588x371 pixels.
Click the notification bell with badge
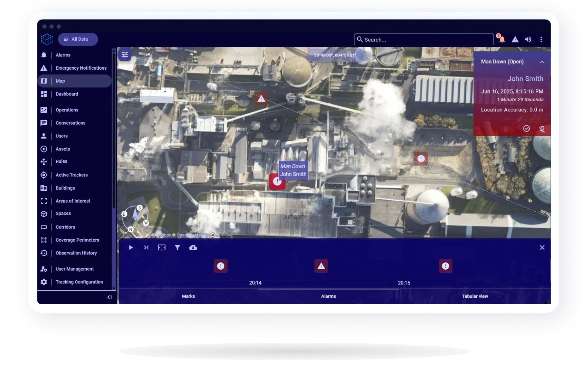pos(502,39)
